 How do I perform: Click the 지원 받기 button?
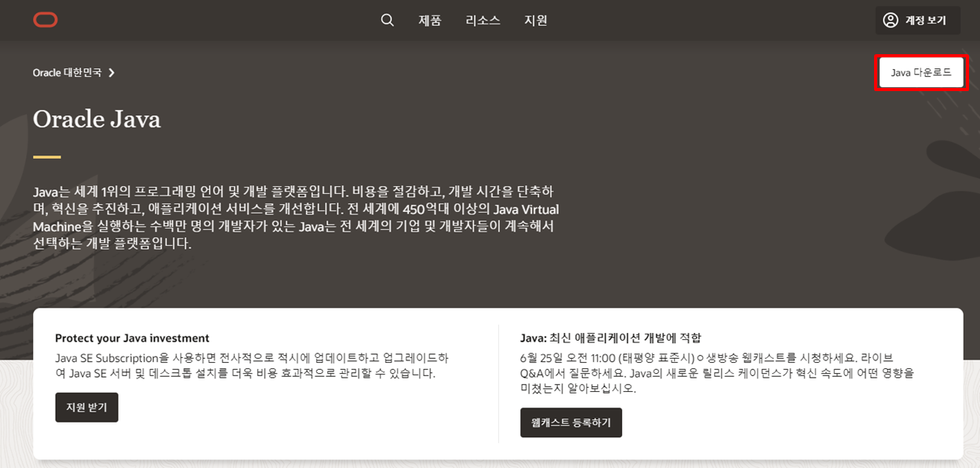(86, 408)
